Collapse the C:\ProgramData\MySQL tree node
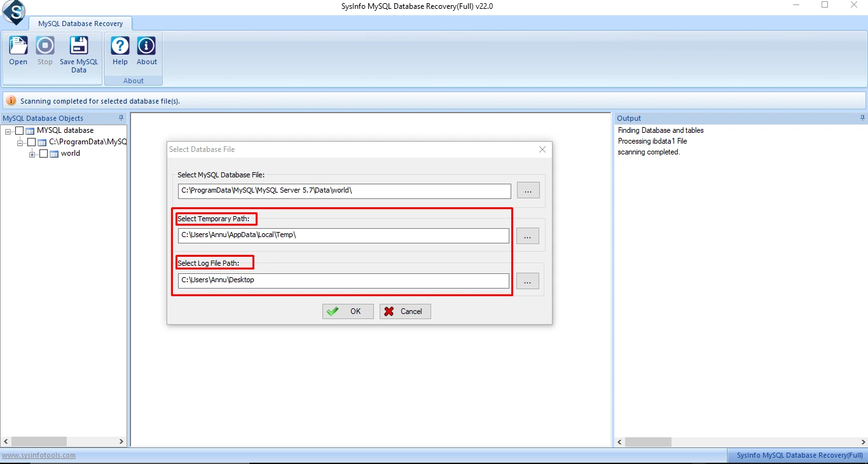This screenshot has width=868, height=464. (x=20, y=142)
